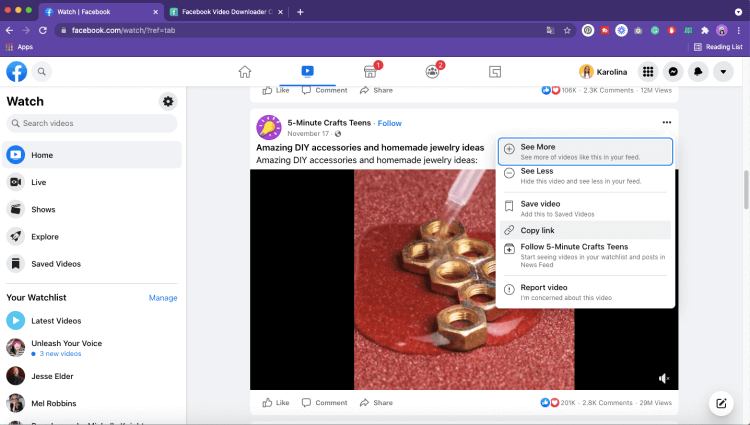The height and width of the screenshot is (425, 750).
Task: Open Saved Videos in sidebar
Action: pos(92,264)
